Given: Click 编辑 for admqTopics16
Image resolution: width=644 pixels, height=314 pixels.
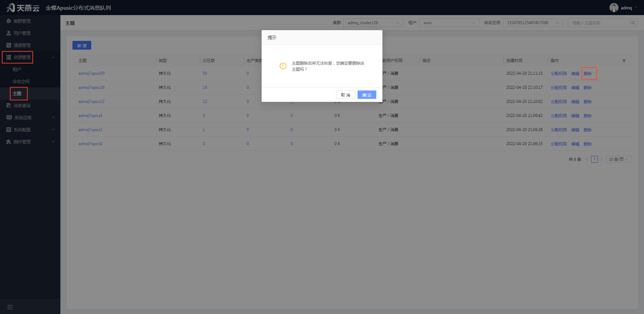Looking at the screenshot, I should (575, 87).
